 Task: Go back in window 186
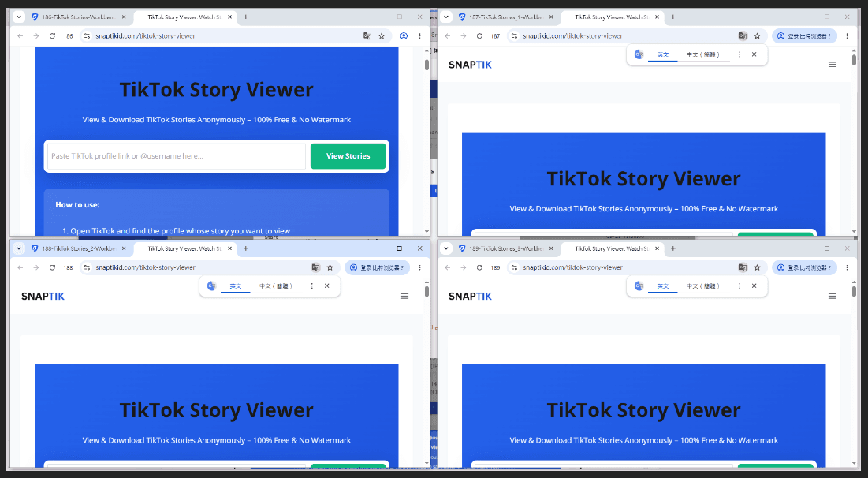pos(20,36)
